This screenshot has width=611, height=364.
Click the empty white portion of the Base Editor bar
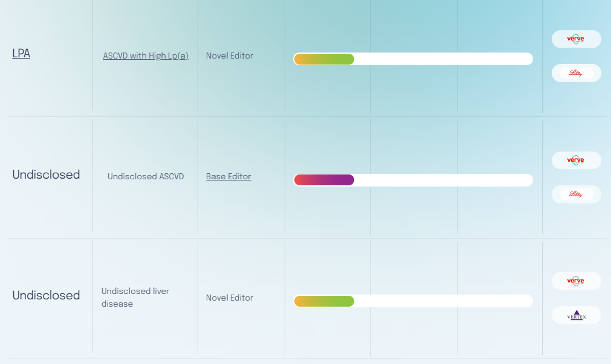point(442,180)
